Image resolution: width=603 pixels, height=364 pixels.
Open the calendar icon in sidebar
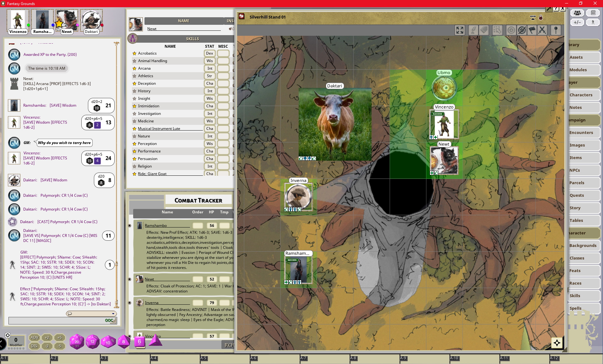593,13
